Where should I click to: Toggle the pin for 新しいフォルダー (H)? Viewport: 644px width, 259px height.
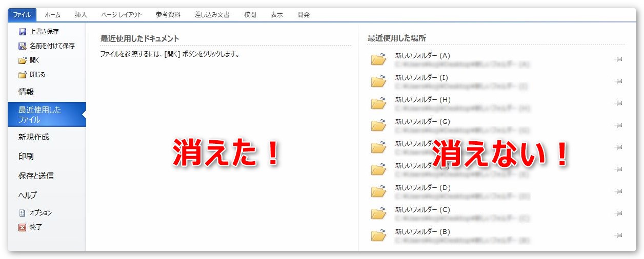(618, 103)
